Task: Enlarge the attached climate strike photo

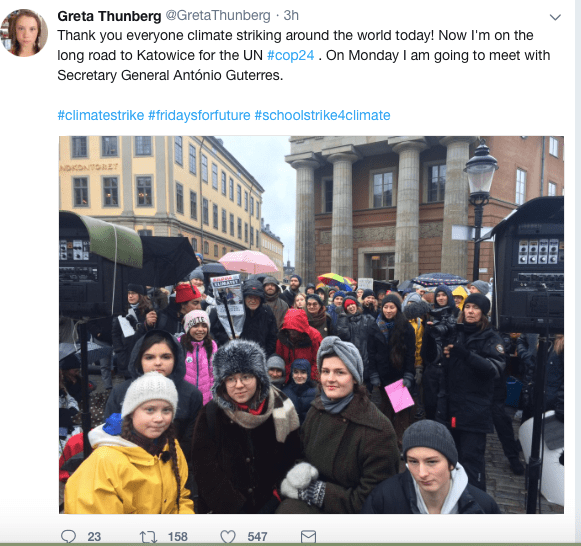Action: 311,324
